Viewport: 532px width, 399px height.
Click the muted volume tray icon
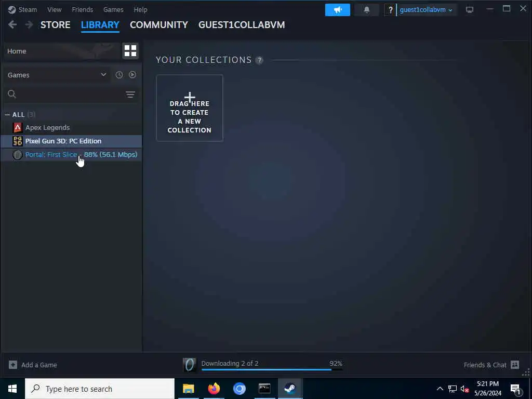(x=465, y=389)
